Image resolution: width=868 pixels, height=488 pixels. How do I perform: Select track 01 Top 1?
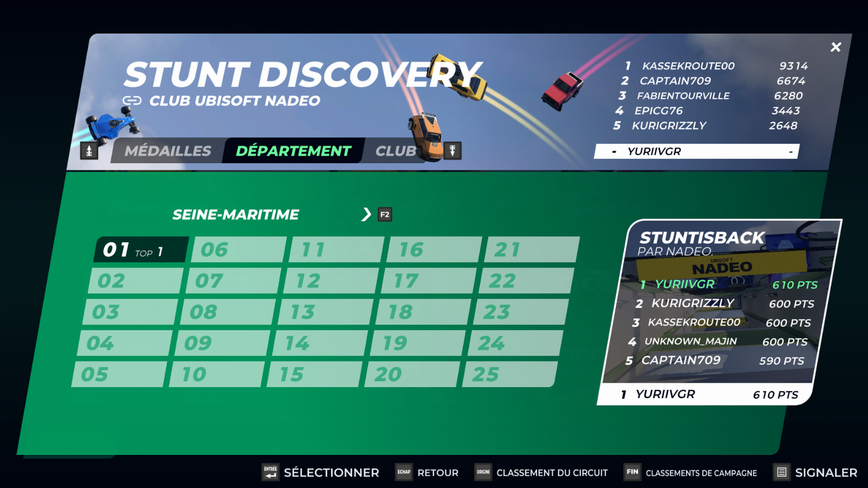click(141, 250)
